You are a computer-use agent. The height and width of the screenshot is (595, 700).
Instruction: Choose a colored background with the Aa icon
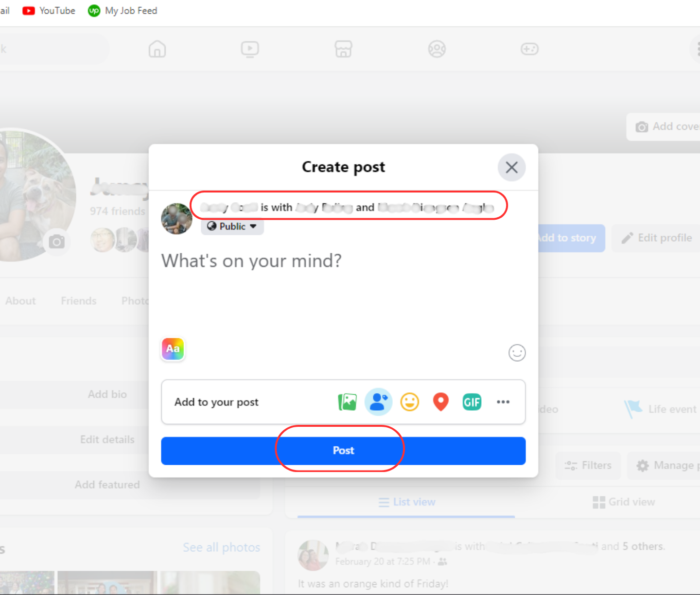pos(173,349)
